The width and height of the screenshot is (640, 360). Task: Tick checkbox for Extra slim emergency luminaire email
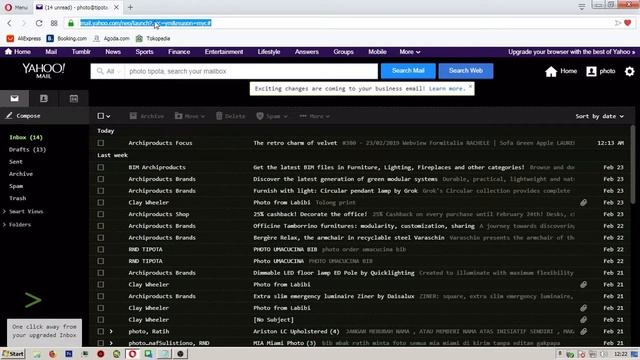click(x=101, y=296)
